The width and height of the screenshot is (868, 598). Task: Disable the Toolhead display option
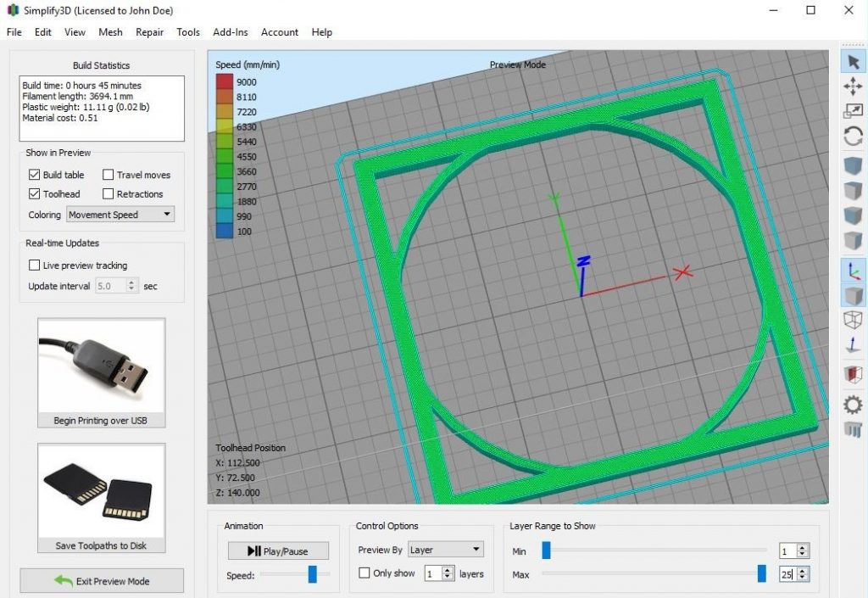click(x=34, y=193)
